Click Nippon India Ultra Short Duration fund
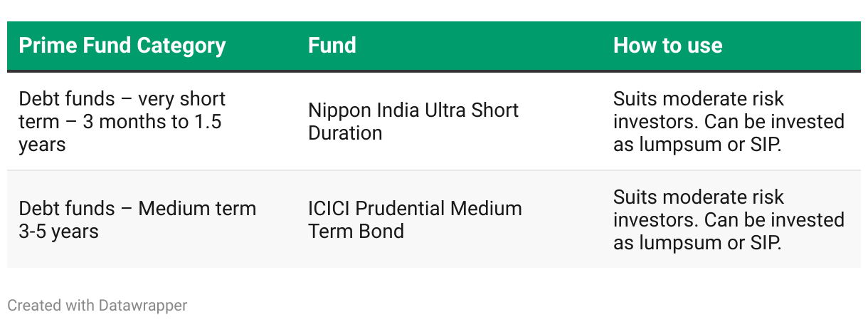 [413, 121]
